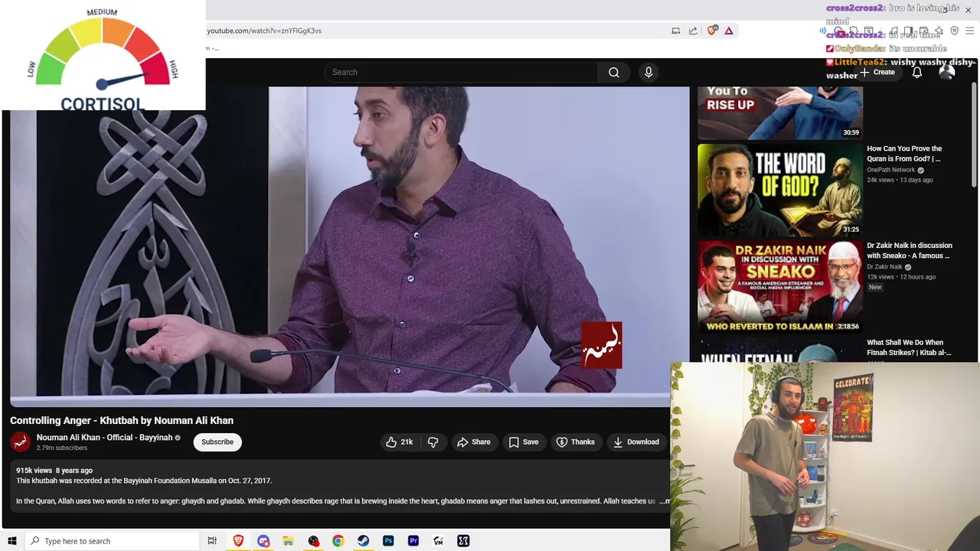Save the video to a playlist

pos(524,442)
